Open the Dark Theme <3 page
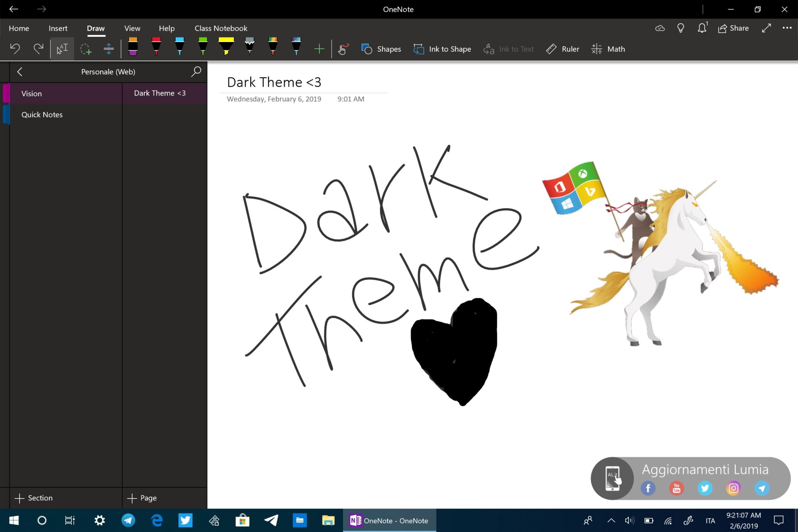This screenshot has width=798, height=532. (160, 93)
